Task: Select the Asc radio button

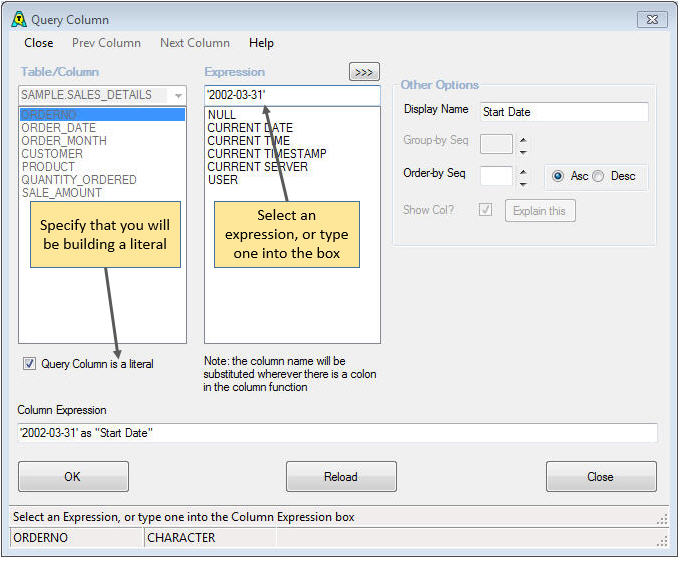Action: [x=558, y=176]
